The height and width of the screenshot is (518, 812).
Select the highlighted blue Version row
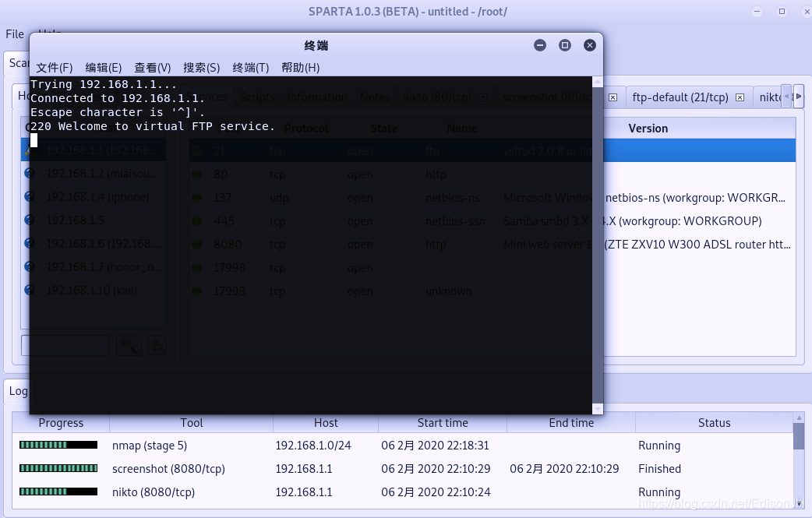click(x=700, y=150)
